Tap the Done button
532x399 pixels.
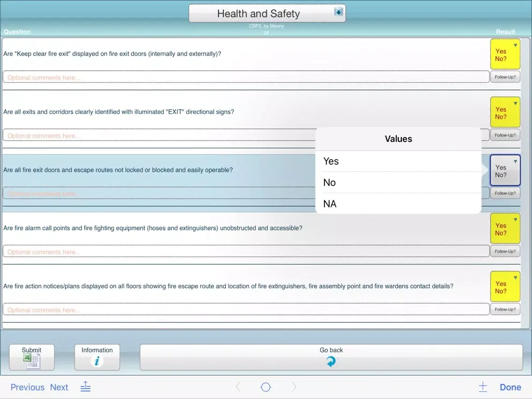coord(510,387)
